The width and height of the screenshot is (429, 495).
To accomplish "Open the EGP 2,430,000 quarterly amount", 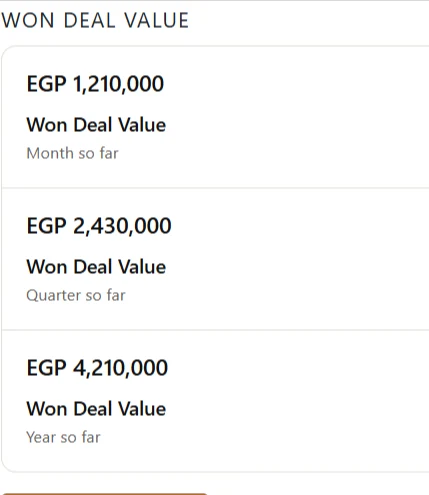I will (x=99, y=226).
